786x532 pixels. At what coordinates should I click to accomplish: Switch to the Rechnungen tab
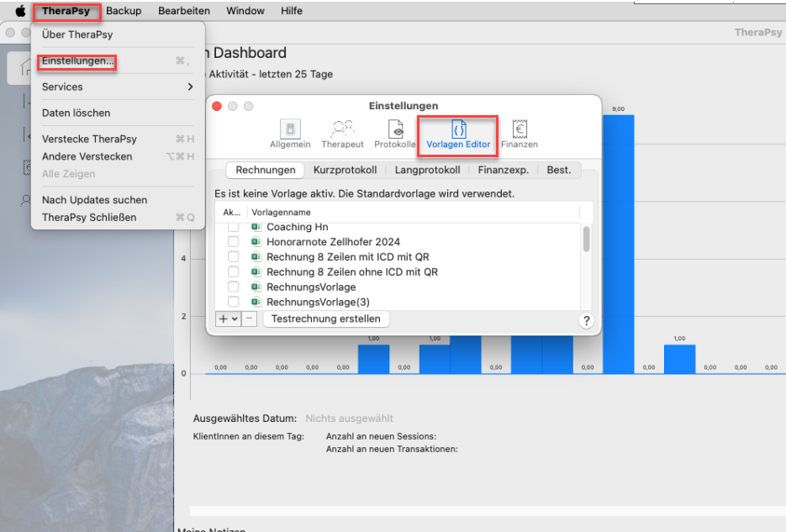266,170
